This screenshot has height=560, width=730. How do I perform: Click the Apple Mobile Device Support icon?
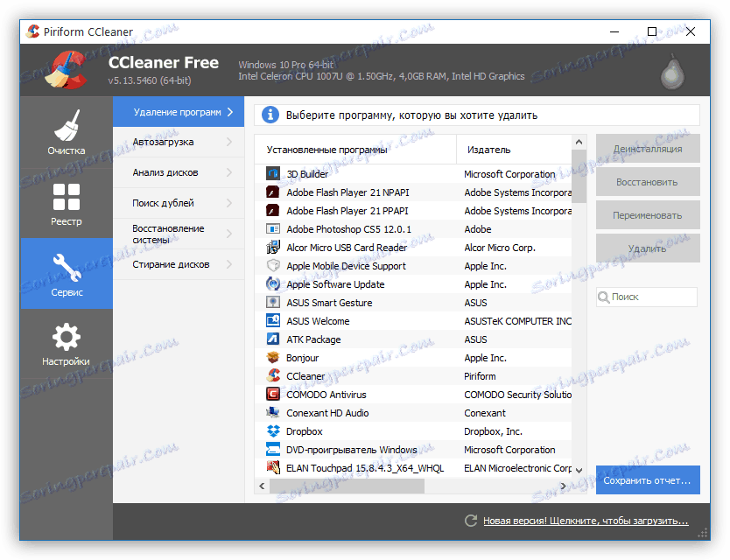[x=273, y=266]
